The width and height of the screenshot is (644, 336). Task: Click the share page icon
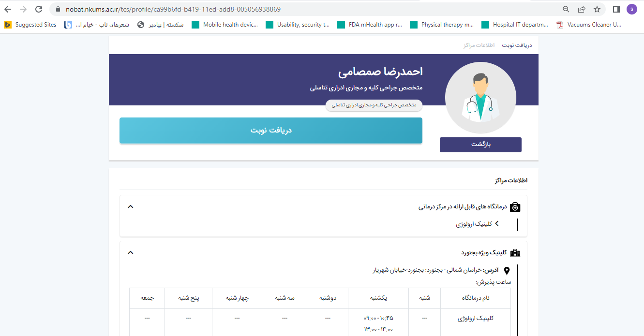[582, 9]
